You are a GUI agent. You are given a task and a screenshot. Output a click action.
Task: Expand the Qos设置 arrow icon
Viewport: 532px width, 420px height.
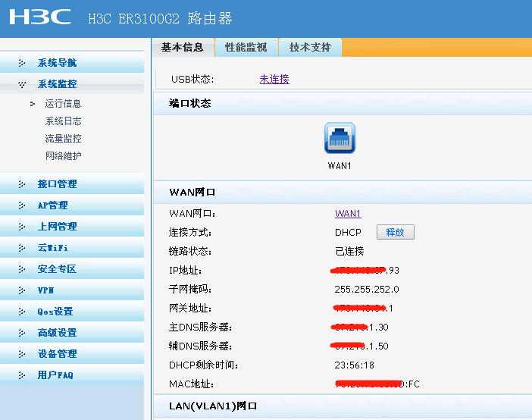tap(22, 312)
